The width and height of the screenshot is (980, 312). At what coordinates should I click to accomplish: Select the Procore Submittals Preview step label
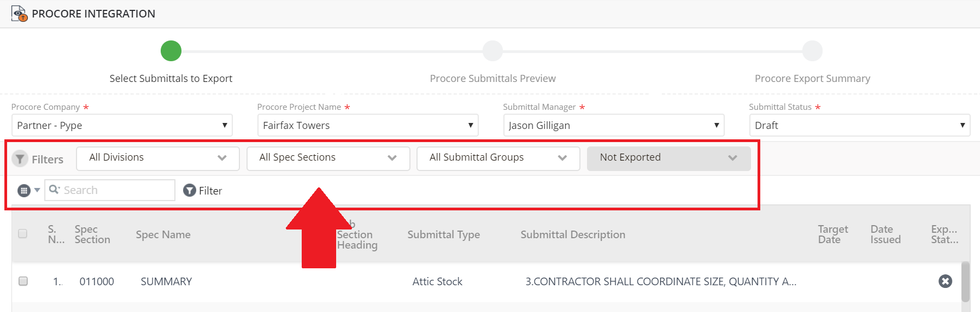[x=492, y=78]
